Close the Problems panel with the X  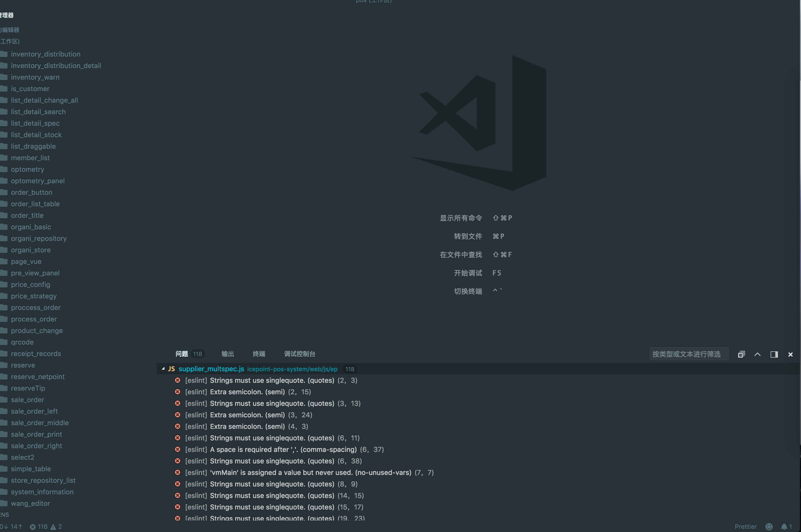pos(790,354)
